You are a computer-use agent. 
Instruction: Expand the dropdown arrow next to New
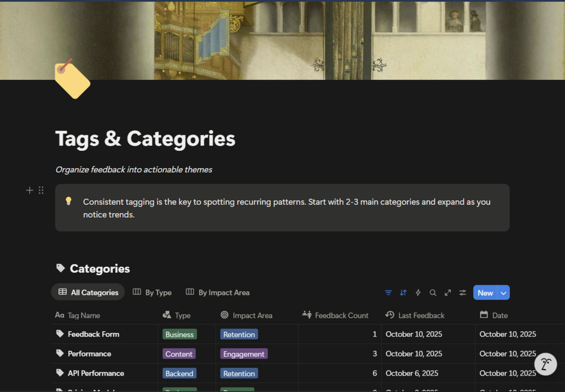click(x=504, y=292)
